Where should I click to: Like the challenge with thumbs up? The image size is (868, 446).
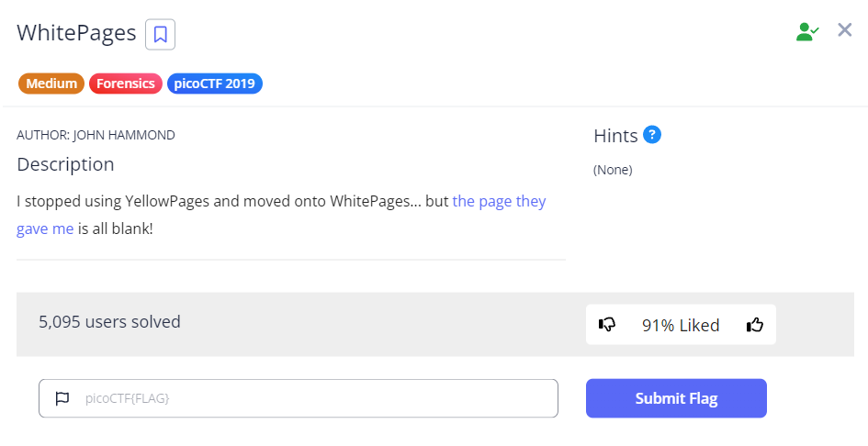click(755, 325)
